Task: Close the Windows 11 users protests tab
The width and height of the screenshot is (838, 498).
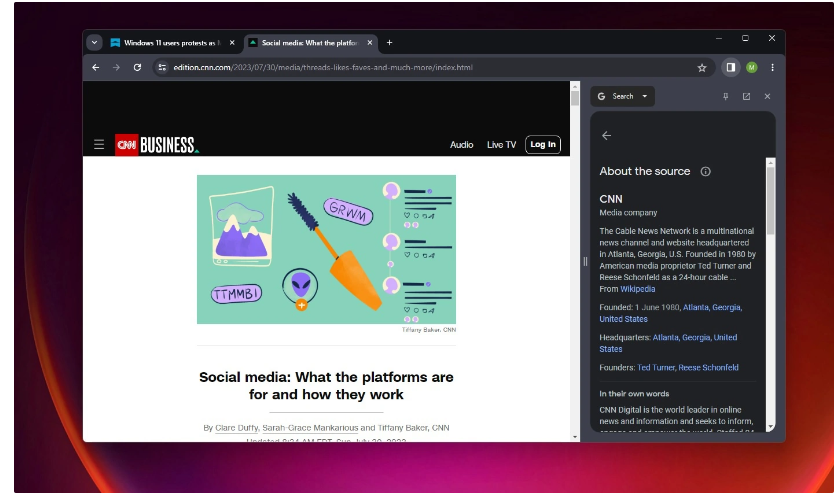Action: (x=232, y=43)
